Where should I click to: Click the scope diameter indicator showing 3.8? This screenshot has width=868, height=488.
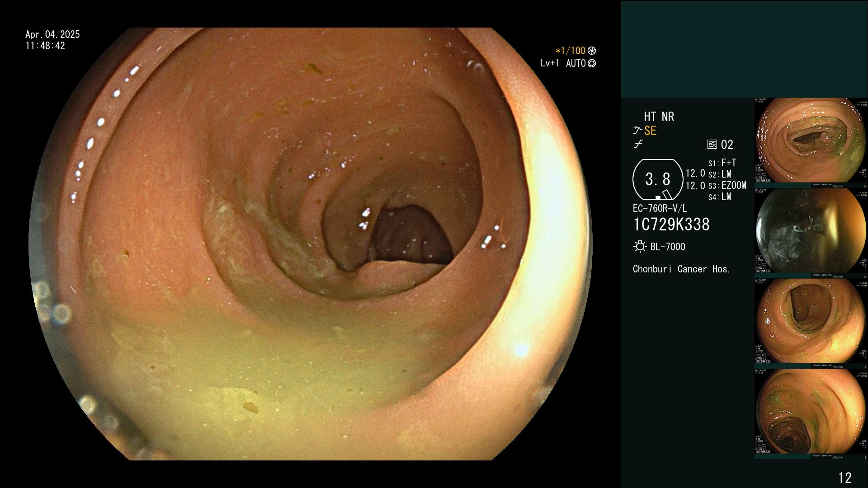[658, 179]
